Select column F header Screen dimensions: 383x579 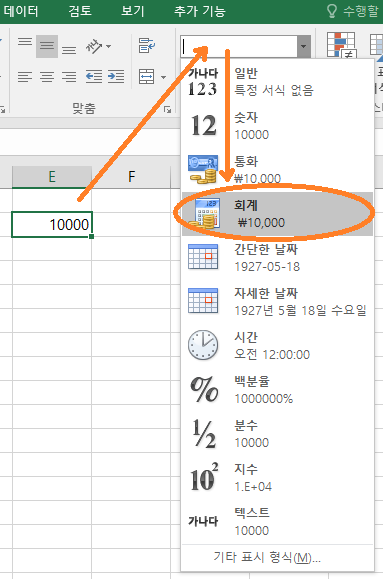pos(131,177)
